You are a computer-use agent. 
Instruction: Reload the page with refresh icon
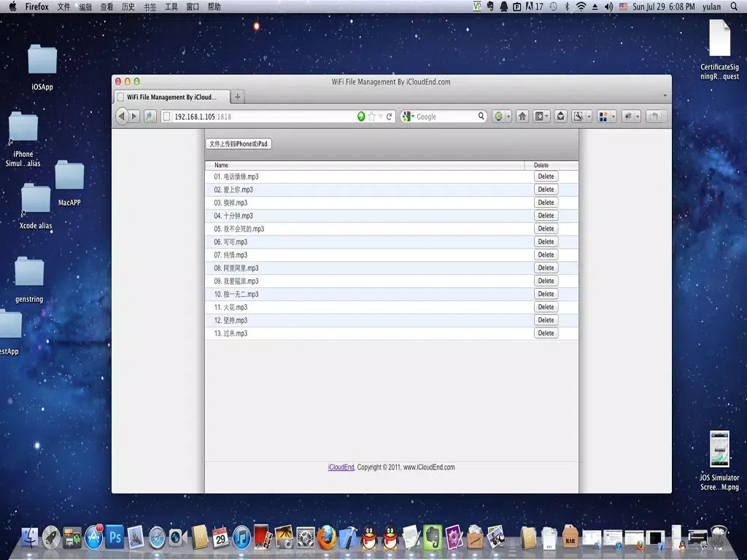coord(390,117)
